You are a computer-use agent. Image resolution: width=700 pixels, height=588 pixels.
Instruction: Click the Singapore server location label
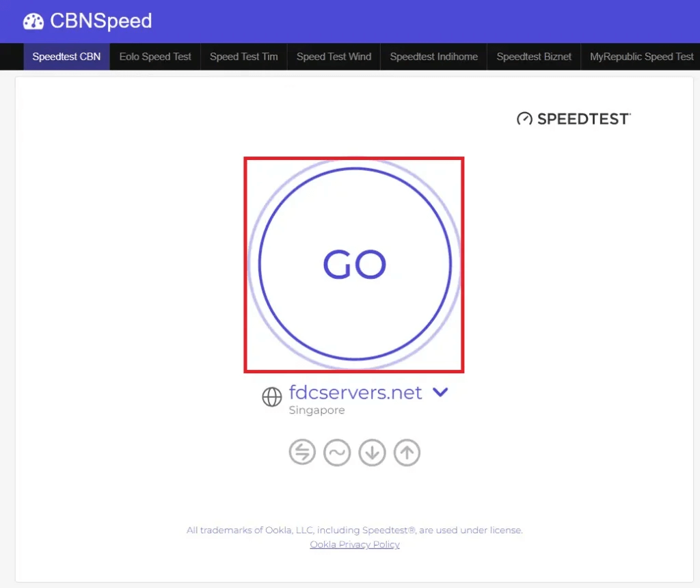[317, 410]
